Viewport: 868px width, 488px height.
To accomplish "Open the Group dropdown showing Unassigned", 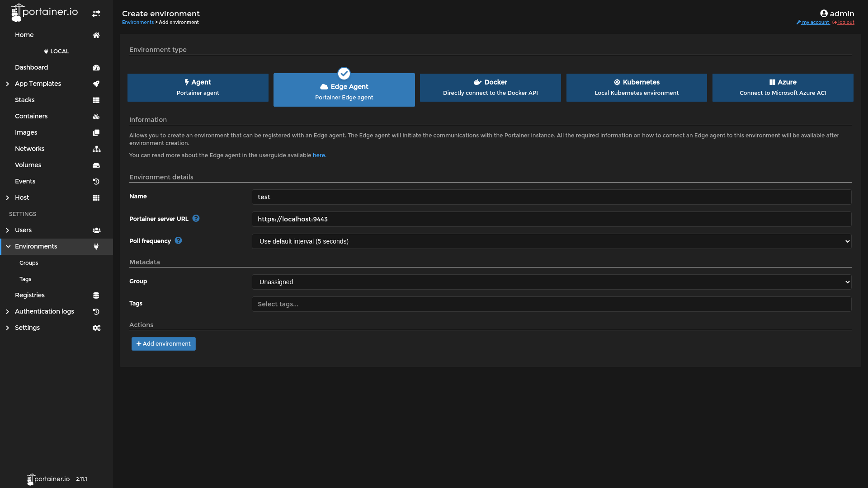I will 552,282.
